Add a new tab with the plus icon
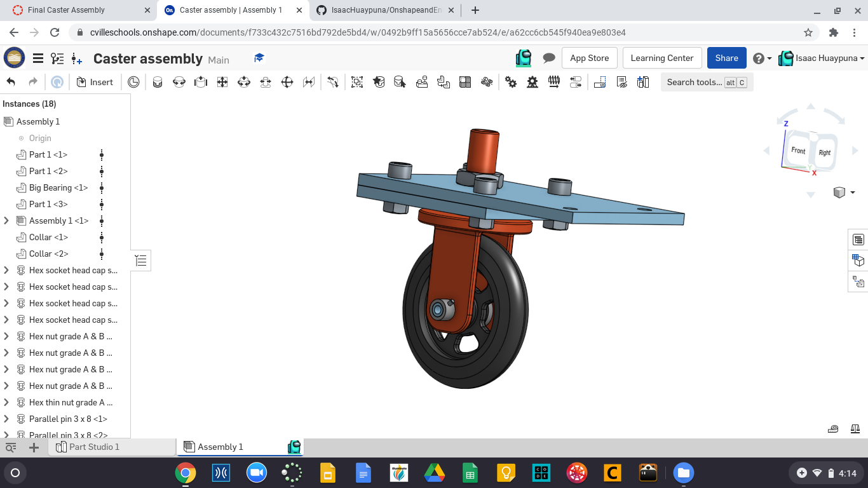 (x=34, y=447)
